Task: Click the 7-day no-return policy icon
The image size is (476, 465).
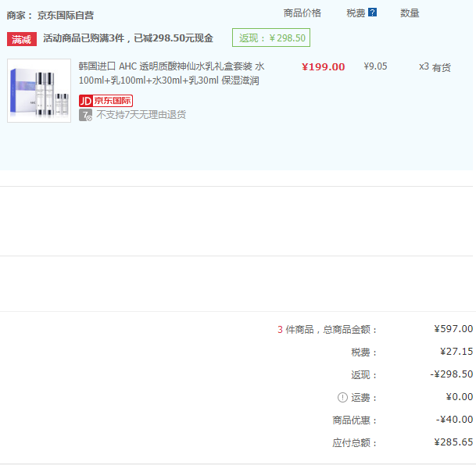Action: [x=86, y=115]
